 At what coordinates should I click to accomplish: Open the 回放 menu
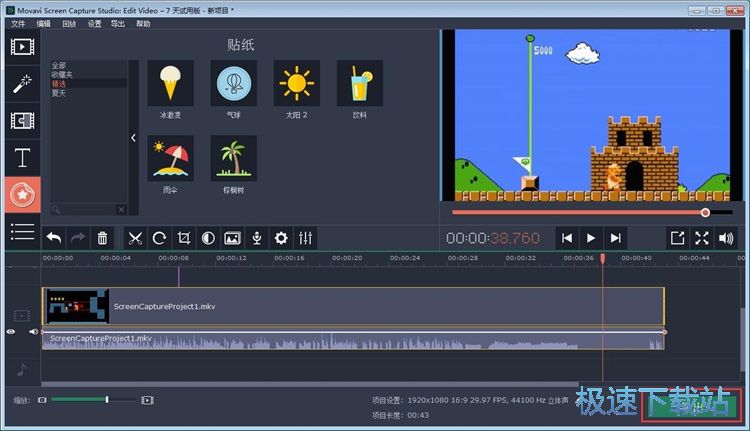pyautogui.click(x=69, y=23)
